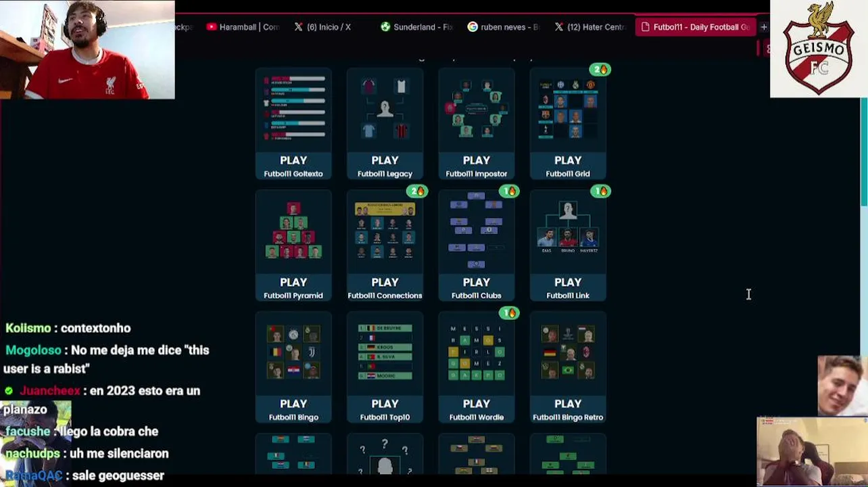Click the streak flame badge on Connections
Image resolution: width=868 pixels, height=487 pixels.
point(417,191)
